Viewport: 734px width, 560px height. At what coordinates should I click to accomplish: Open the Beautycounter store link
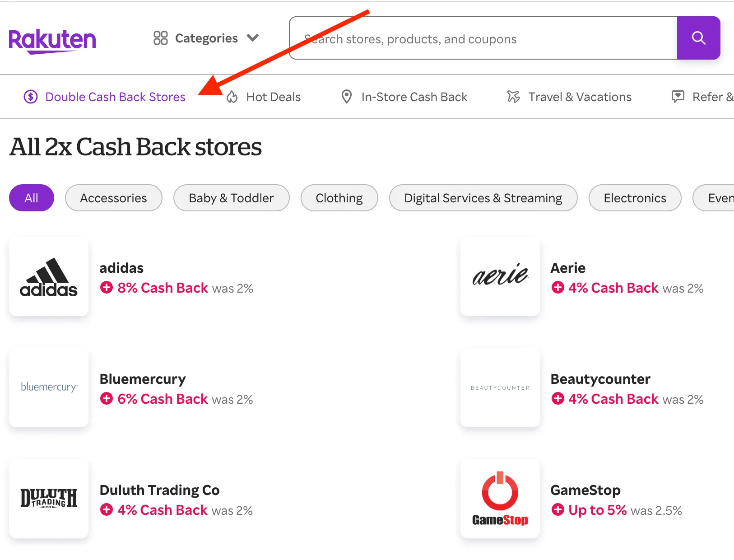tap(600, 379)
